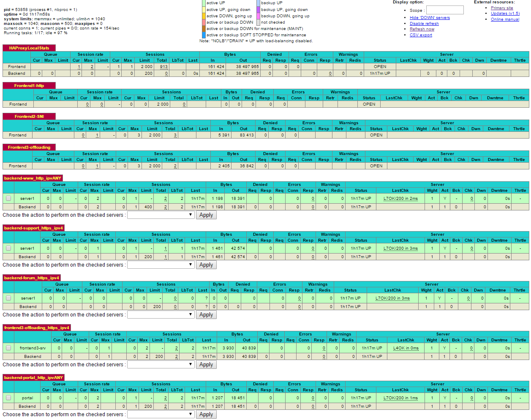
Task: Check the server1 checkbox in backend-www_http_ipvANY
Action: [8, 198]
